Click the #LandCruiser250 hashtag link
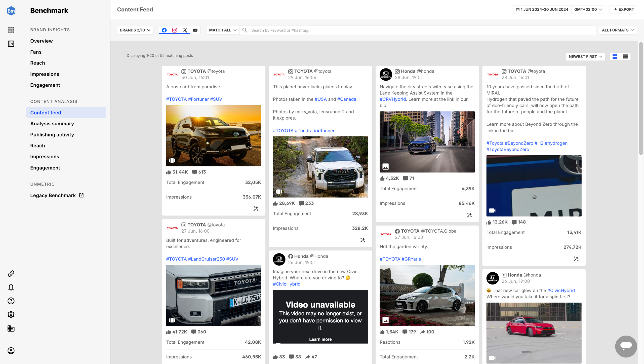The width and height of the screenshot is (644, 364). (x=207, y=259)
